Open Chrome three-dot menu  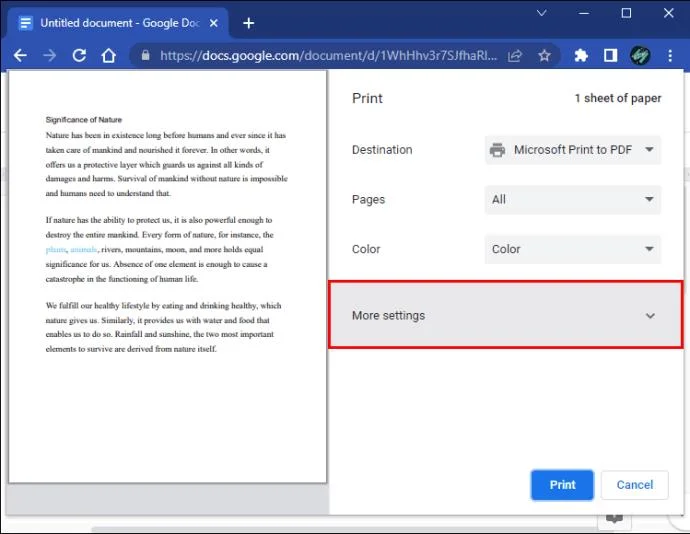tap(670, 55)
